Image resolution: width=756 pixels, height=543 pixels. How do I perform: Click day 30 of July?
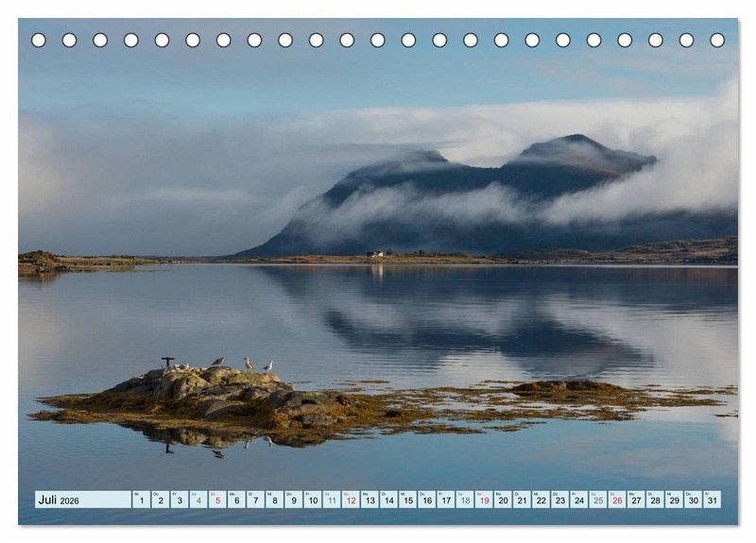pos(694,500)
